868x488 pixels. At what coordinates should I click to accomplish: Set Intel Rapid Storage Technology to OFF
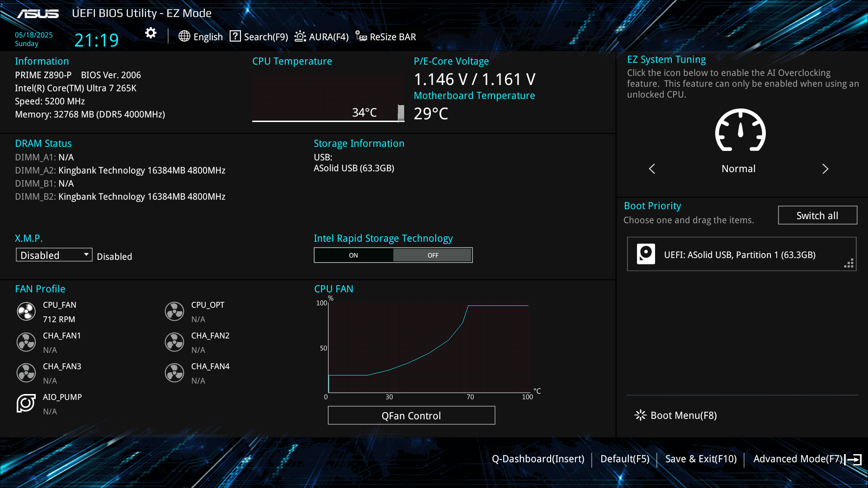[433, 255]
